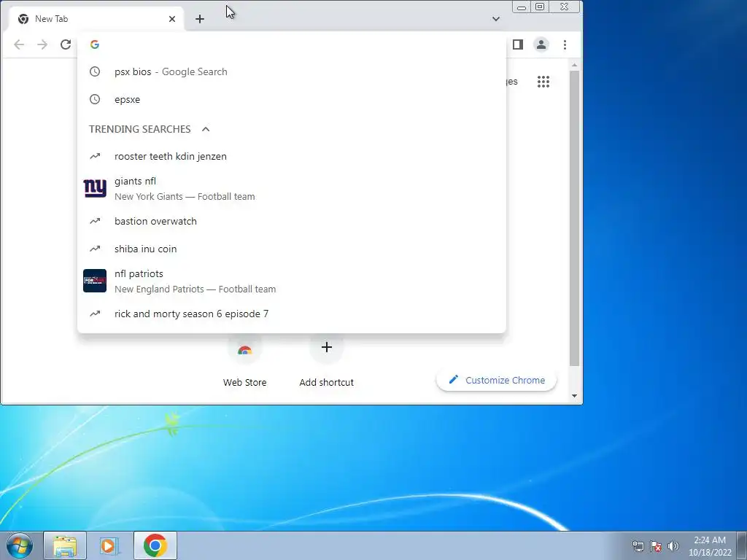Go forward with the forward arrow
This screenshot has height=560, width=747.
[42, 44]
